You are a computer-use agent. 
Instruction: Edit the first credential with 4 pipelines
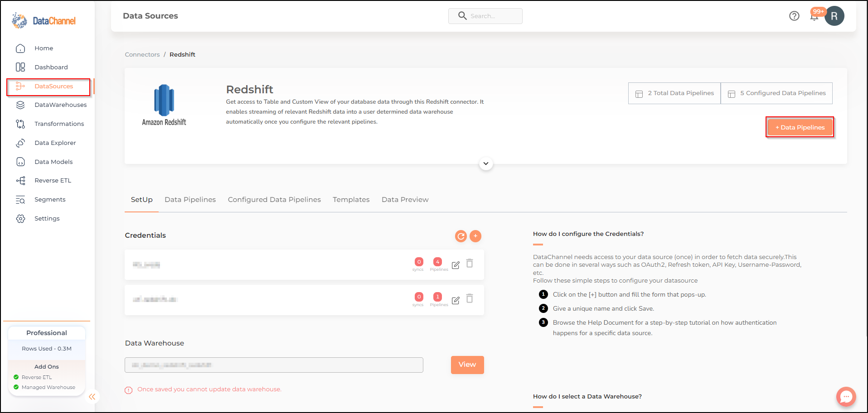[x=456, y=265]
